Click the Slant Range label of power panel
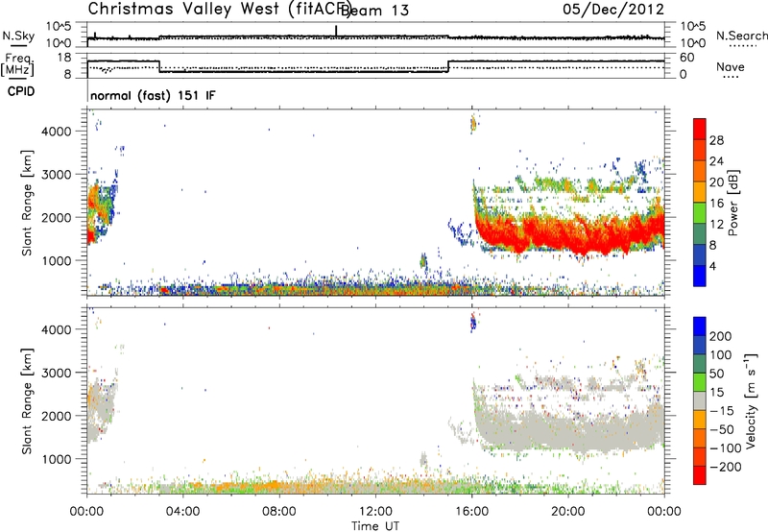Image resolution: width=768 pixels, height=532 pixels. [x=27, y=204]
